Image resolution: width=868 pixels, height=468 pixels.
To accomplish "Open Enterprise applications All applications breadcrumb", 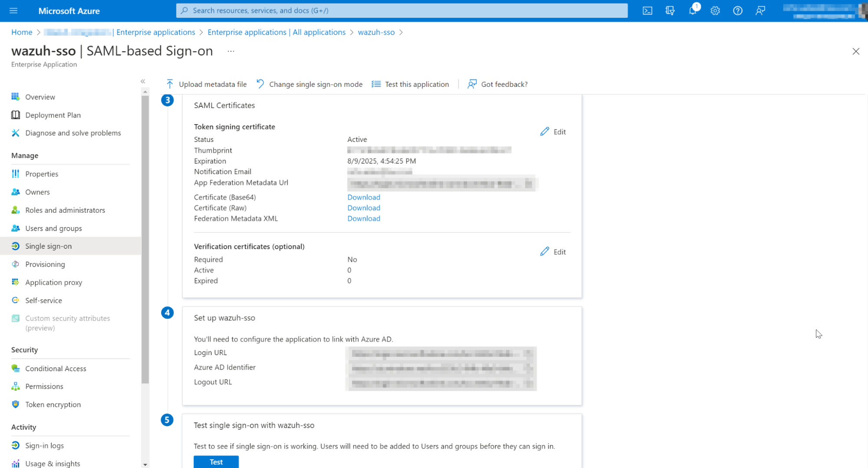I will click(x=276, y=32).
